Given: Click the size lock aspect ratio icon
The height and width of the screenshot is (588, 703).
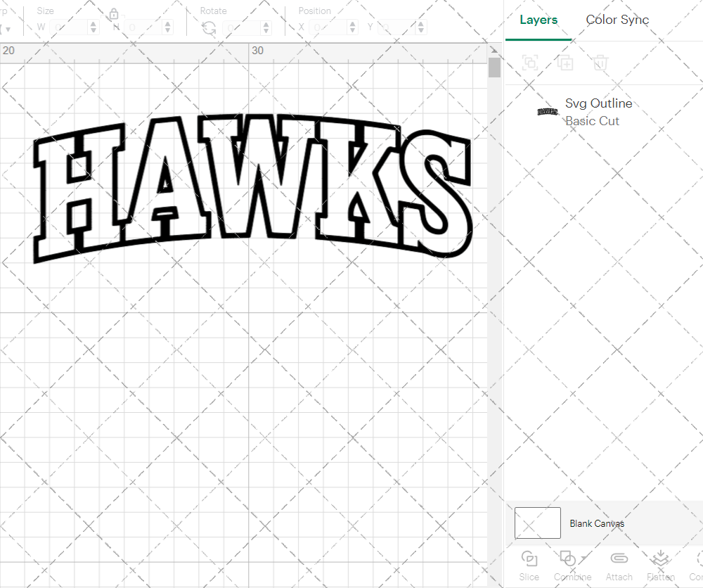Looking at the screenshot, I should click(115, 12).
